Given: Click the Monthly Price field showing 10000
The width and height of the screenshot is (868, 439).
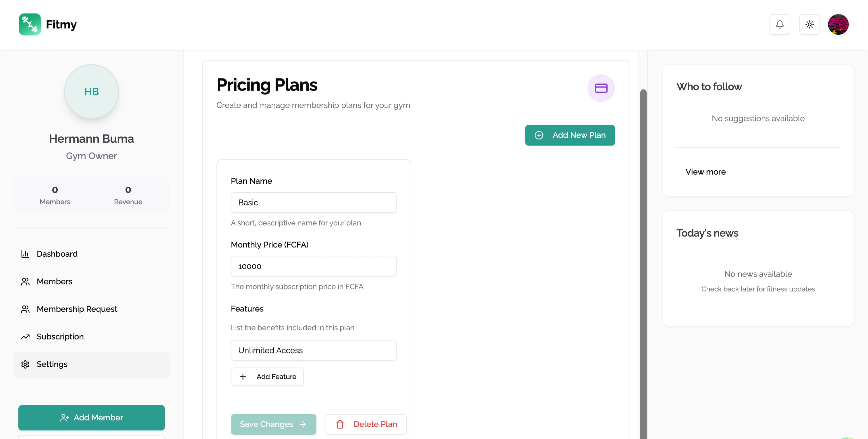Looking at the screenshot, I should 313,266.
